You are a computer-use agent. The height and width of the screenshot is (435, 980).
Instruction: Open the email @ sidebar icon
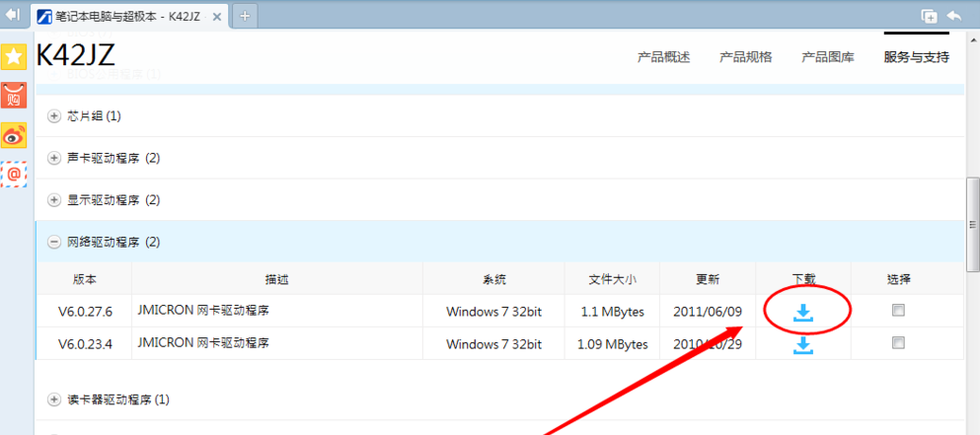click(x=14, y=175)
